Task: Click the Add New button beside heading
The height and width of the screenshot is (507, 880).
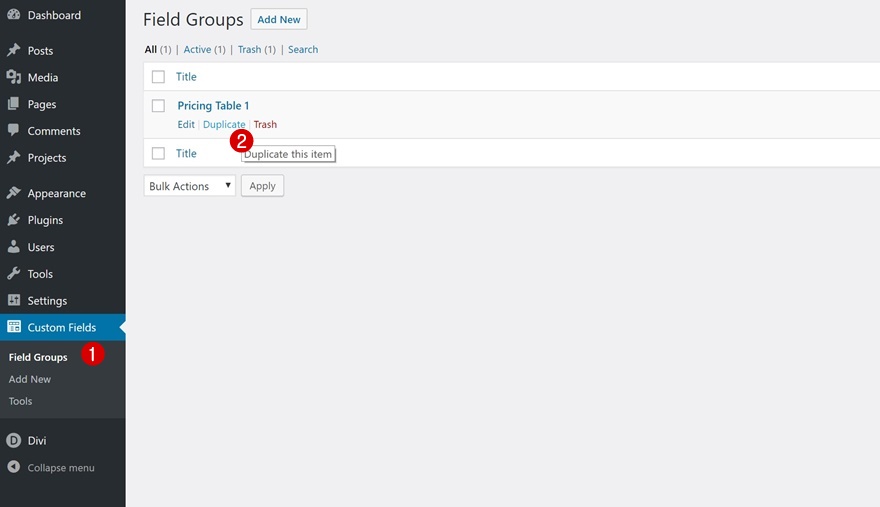Action: tap(279, 19)
